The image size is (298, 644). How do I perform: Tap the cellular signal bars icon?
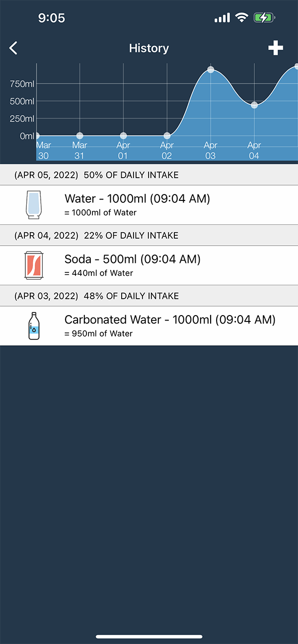(222, 18)
